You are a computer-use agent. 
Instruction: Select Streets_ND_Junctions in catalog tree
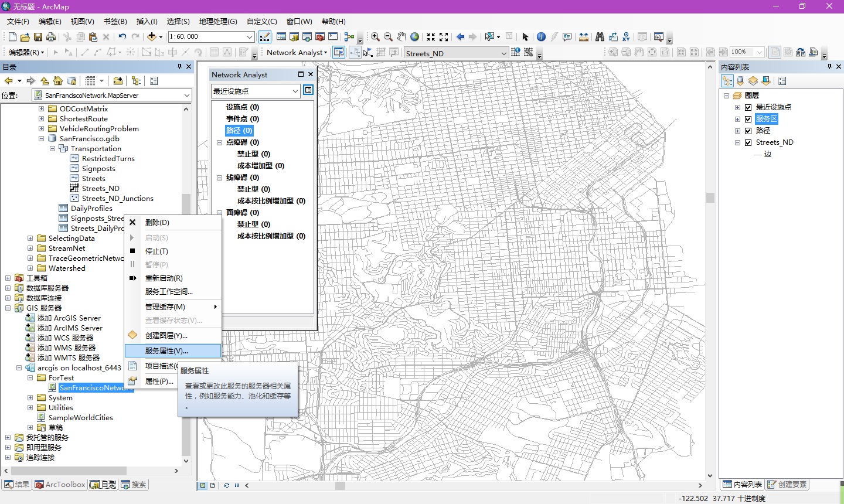(x=118, y=199)
